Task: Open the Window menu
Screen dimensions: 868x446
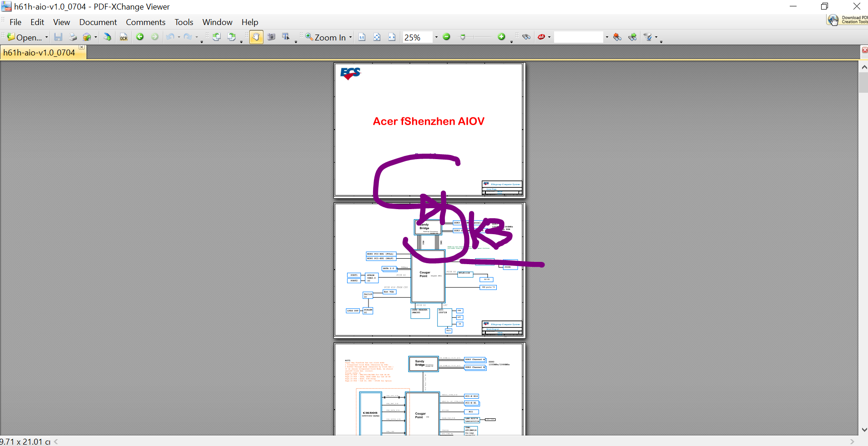Action: tap(217, 22)
